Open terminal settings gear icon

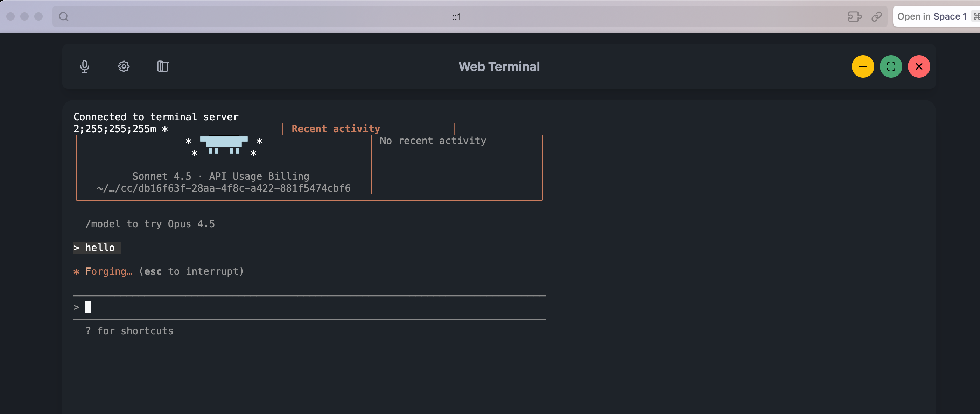pos(124,66)
